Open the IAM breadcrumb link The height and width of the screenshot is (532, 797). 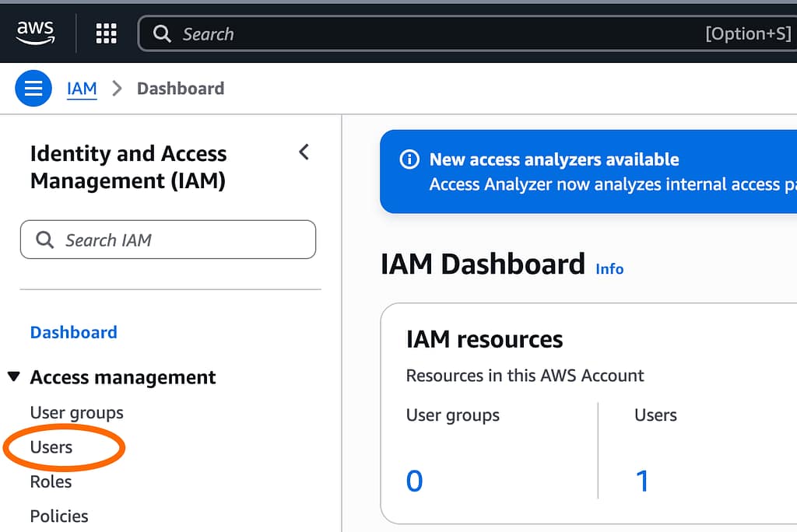point(82,89)
